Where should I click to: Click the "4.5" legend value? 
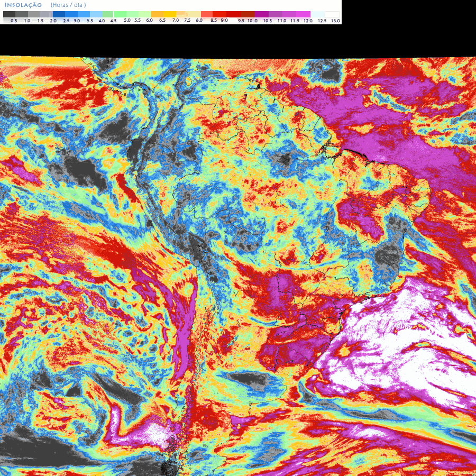(113, 21)
